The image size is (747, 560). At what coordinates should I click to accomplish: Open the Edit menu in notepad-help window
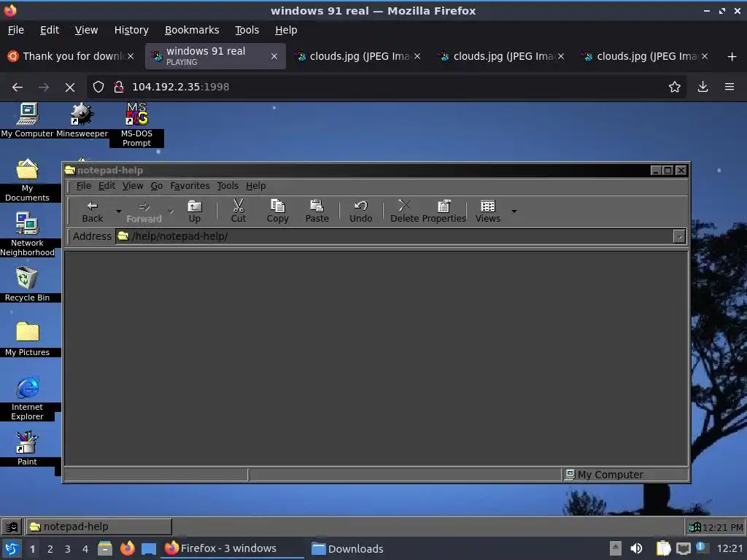[x=107, y=186]
